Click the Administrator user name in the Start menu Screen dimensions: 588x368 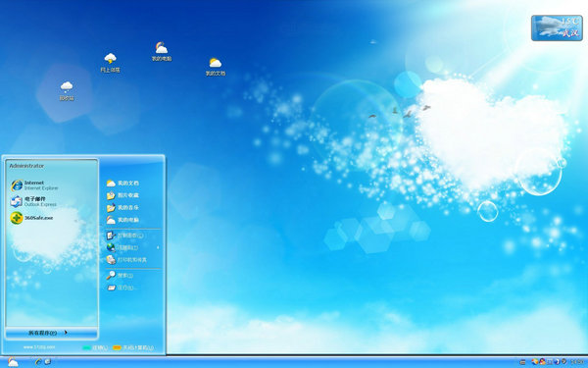(26, 166)
